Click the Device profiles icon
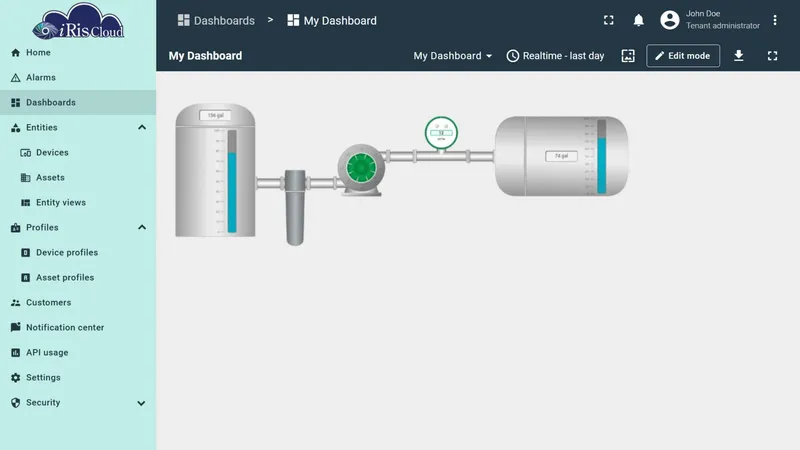 (26, 253)
